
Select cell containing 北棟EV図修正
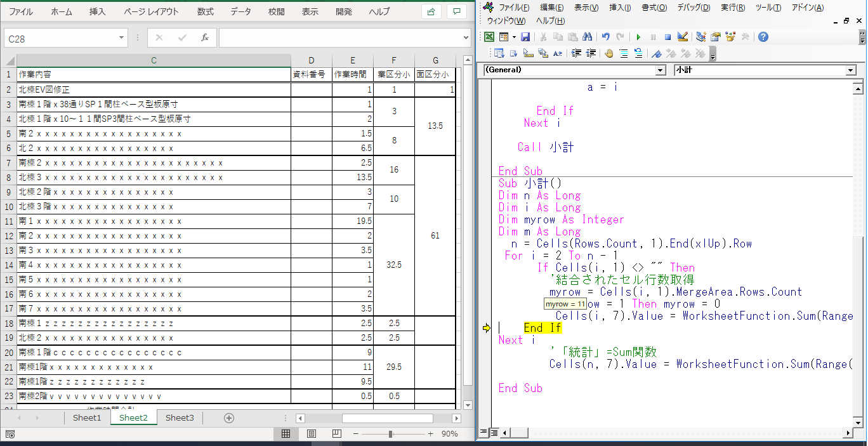[x=154, y=89]
